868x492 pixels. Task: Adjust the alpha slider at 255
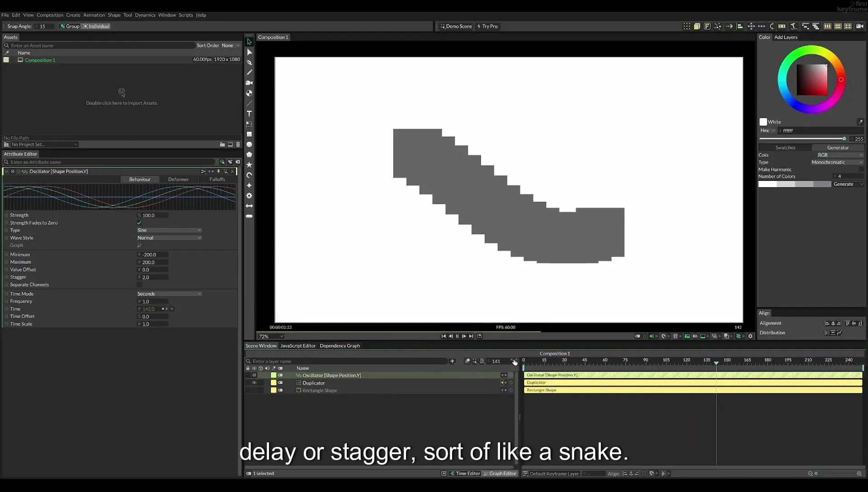(x=802, y=139)
